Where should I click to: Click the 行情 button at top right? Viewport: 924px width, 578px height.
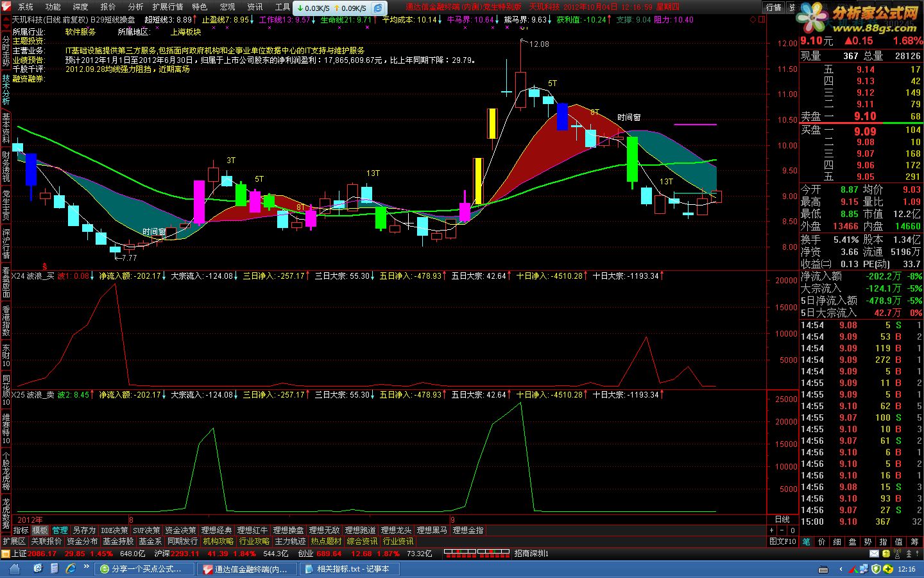(x=774, y=7)
